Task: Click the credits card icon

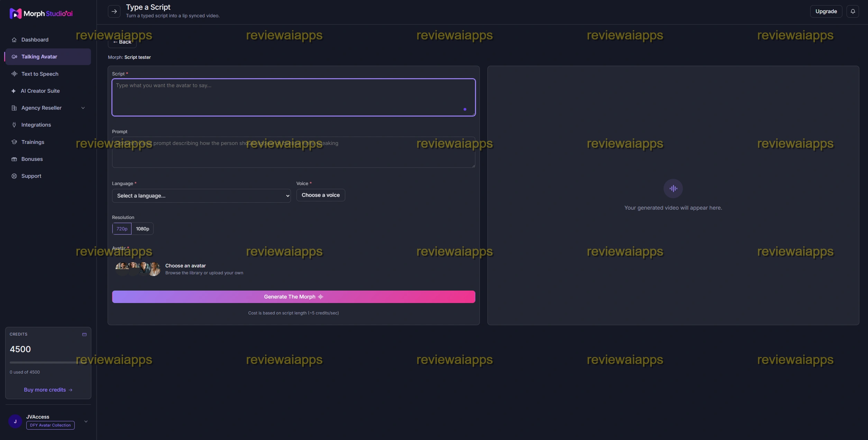Action: coord(84,334)
